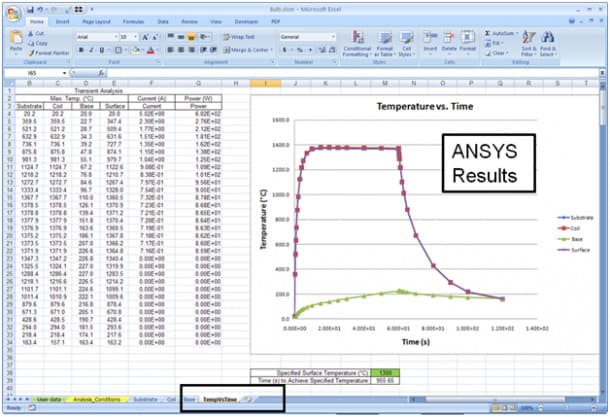
Task: Paste from clipboard using Paste icon
Action: pos(16,38)
